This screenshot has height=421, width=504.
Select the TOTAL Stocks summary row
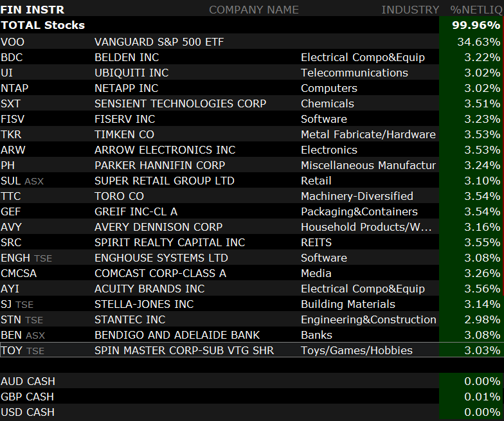pyautogui.click(x=252, y=25)
